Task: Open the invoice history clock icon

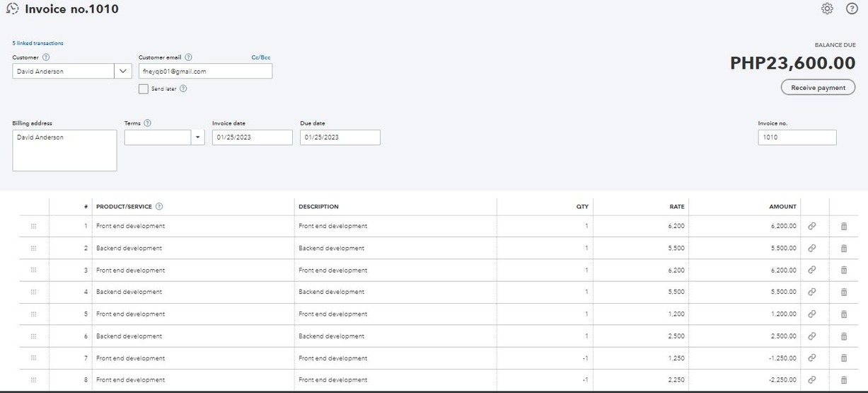Action: coord(12,9)
